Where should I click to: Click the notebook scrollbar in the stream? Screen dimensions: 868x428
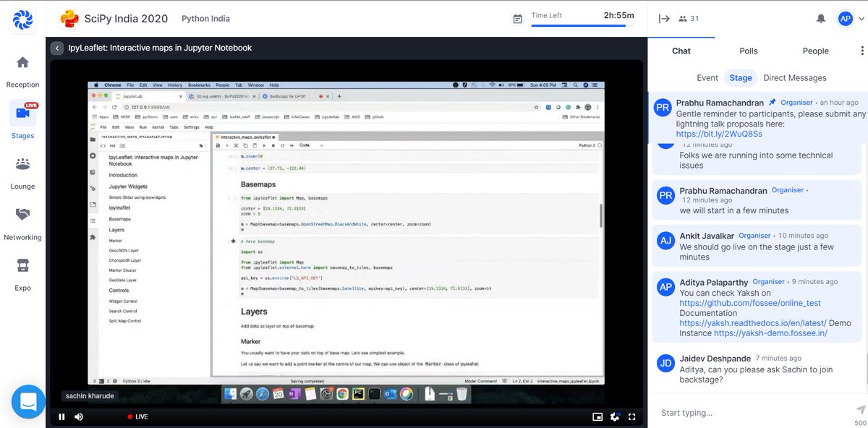[x=601, y=215]
